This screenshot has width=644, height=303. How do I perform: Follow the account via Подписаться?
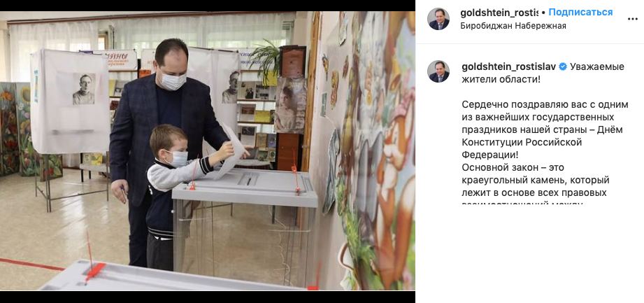581,13
